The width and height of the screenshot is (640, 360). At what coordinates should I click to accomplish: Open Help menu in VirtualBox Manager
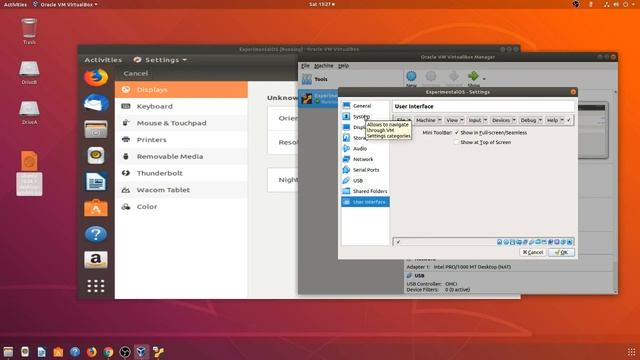click(343, 66)
